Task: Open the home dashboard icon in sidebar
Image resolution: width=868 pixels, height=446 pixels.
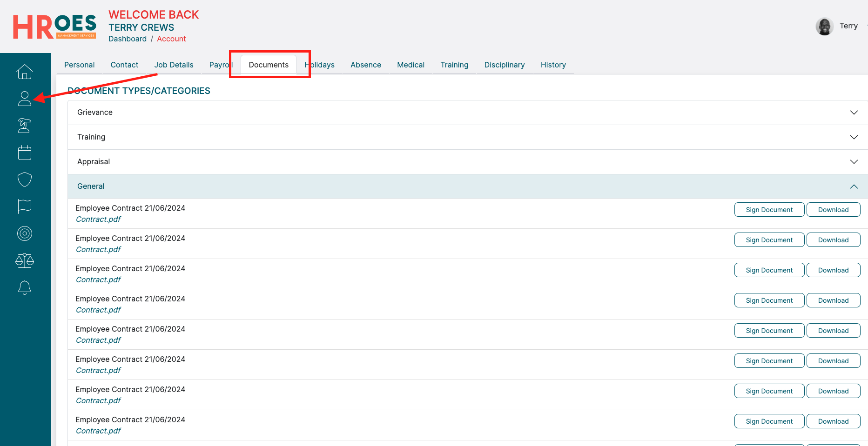Action: click(x=25, y=72)
